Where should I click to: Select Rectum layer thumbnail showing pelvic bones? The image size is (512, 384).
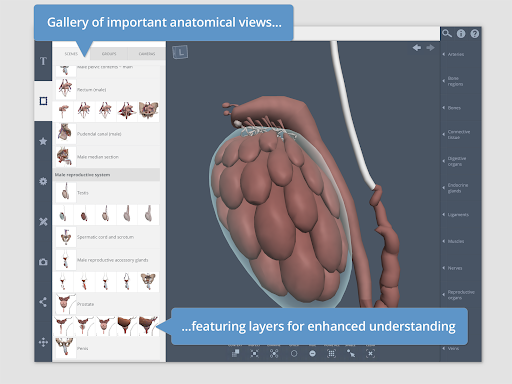[148, 111]
